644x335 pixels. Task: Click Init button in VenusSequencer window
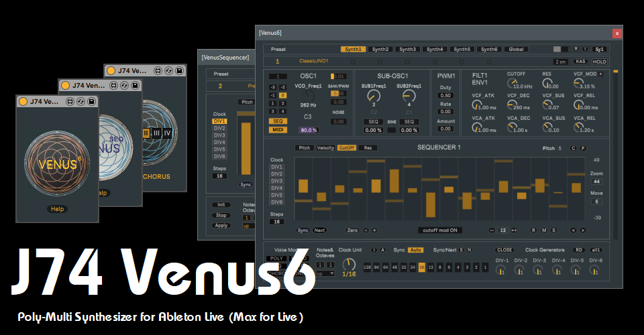tap(221, 204)
